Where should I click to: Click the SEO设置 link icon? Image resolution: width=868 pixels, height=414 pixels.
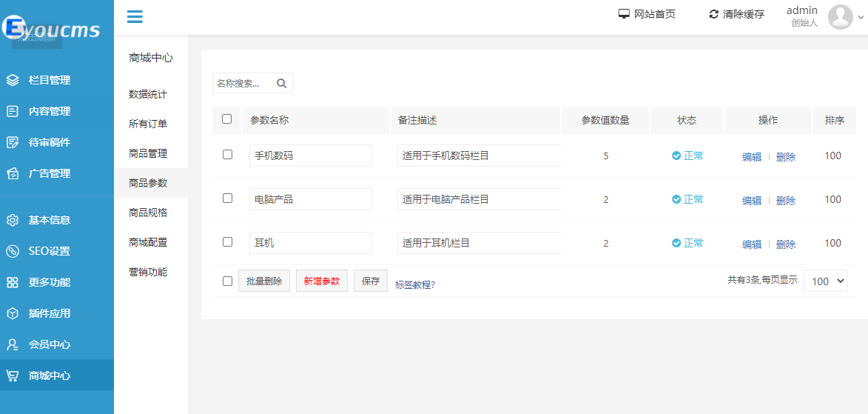click(x=13, y=251)
